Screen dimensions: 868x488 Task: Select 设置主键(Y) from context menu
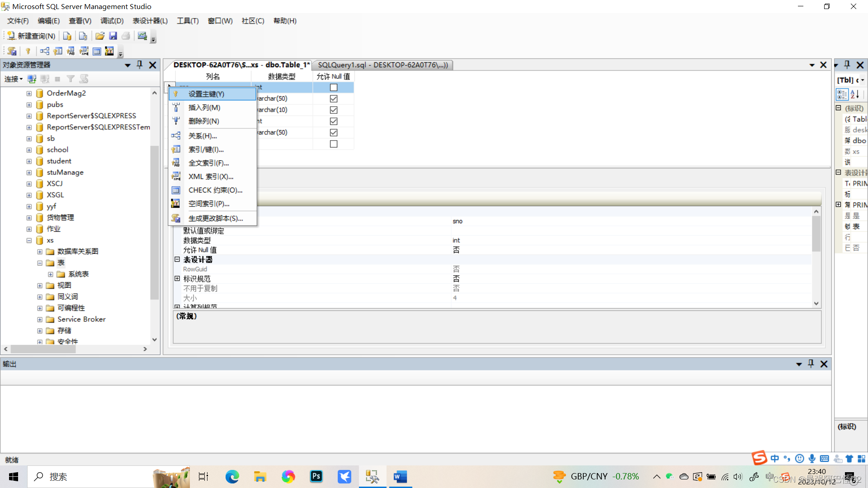(212, 94)
